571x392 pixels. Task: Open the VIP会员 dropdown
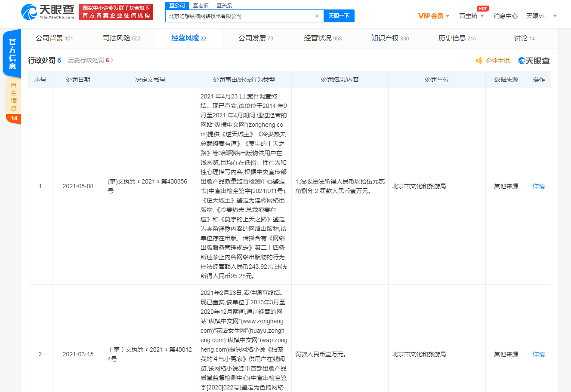434,16
